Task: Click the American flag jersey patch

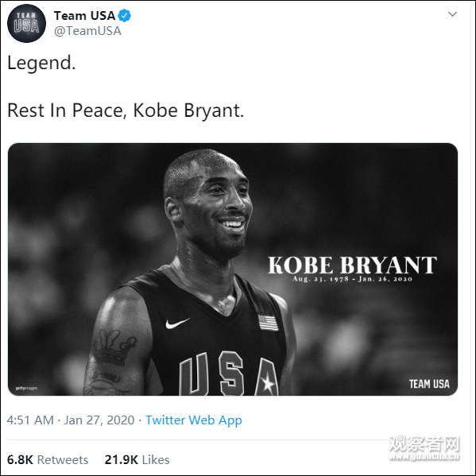Action: [268, 323]
